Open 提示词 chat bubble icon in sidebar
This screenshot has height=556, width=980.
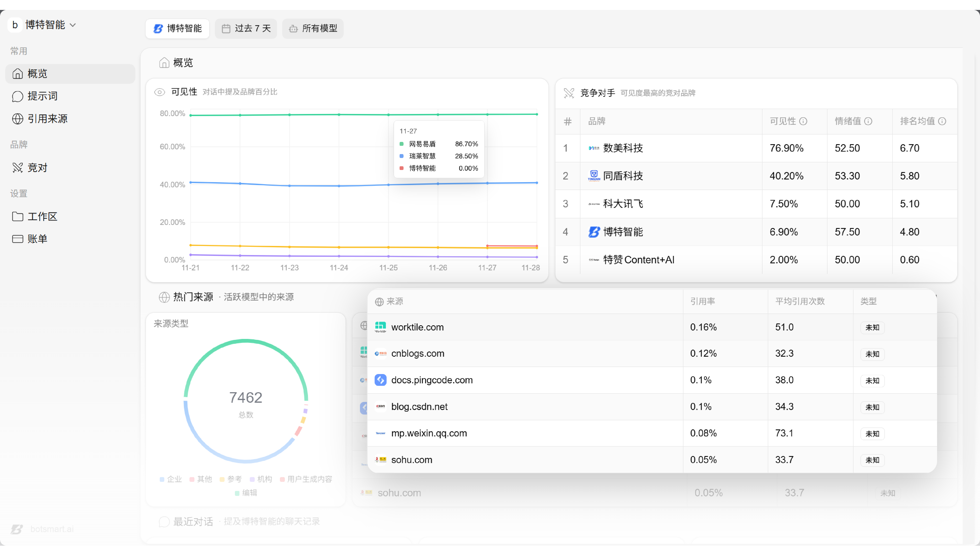18,96
